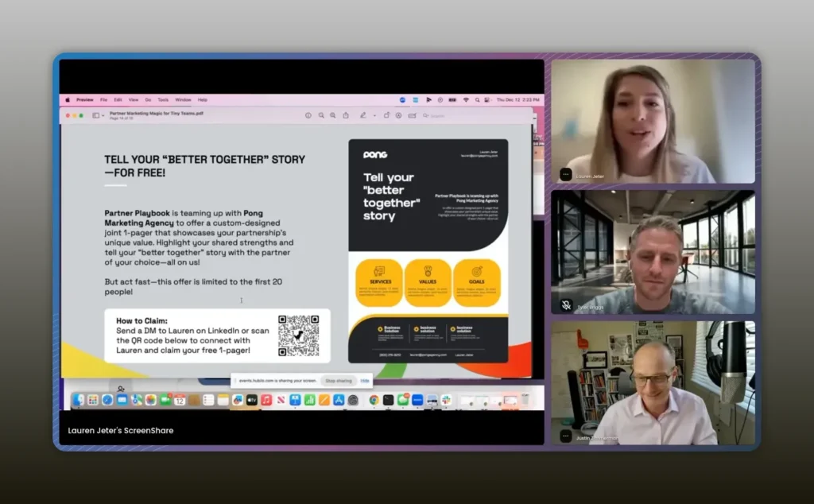Launch Safari from the Dock
This screenshot has width=814, height=504.
(x=107, y=400)
